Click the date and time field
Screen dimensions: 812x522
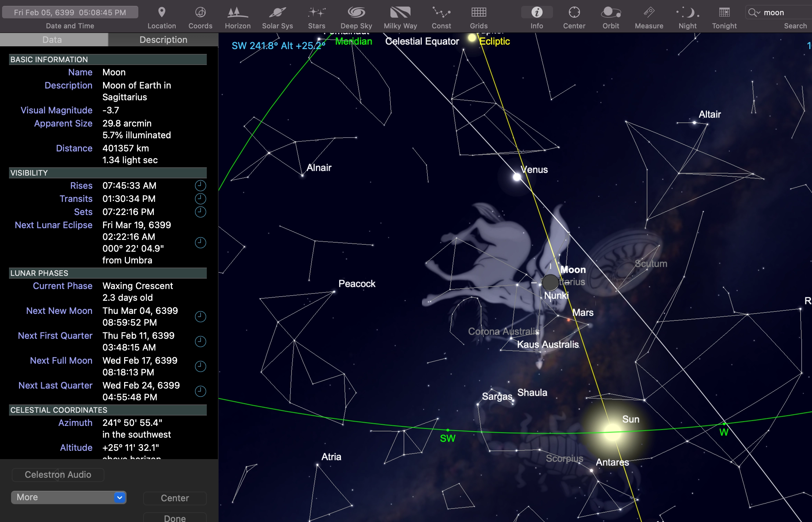point(70,12)
